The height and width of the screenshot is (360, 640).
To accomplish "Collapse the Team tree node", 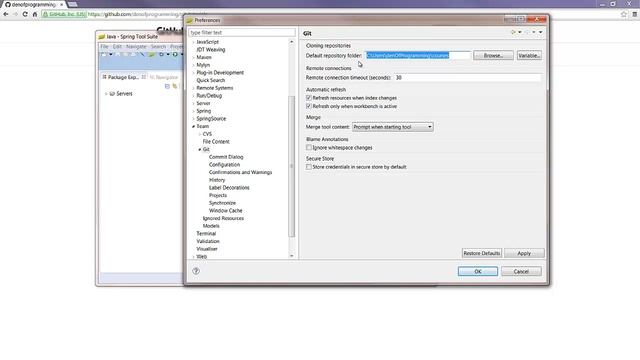I will click(193, 127).
